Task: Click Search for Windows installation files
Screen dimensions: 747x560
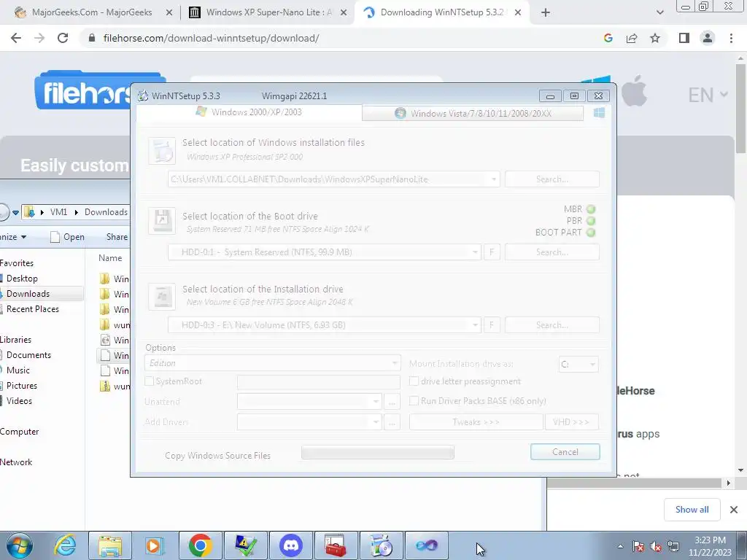Action: tap(551, 179)
